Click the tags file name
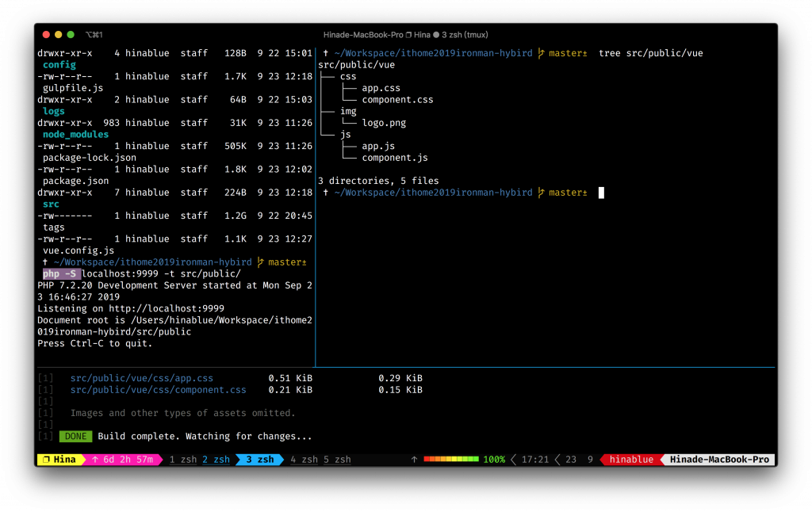The height and width of the screenshot is (512, 812). pos(53,227)
